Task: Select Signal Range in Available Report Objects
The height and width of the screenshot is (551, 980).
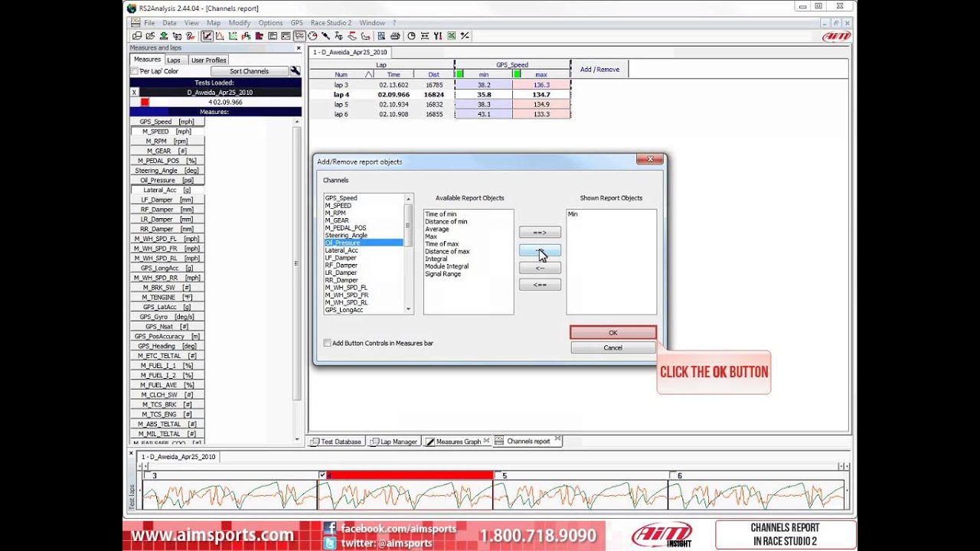Action: (x=443, y=274)
